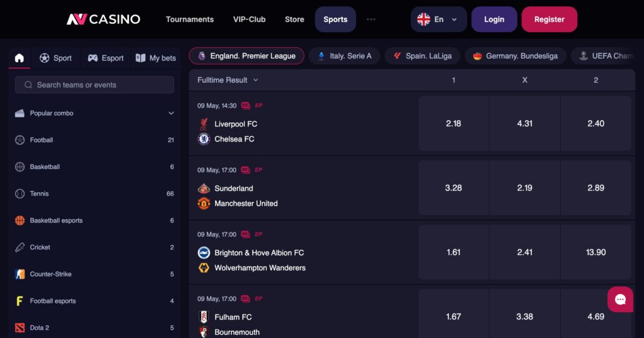This screenshot has width=644, height=338.
Task: Click the Manchester United club crest
Action: (204, 204)
